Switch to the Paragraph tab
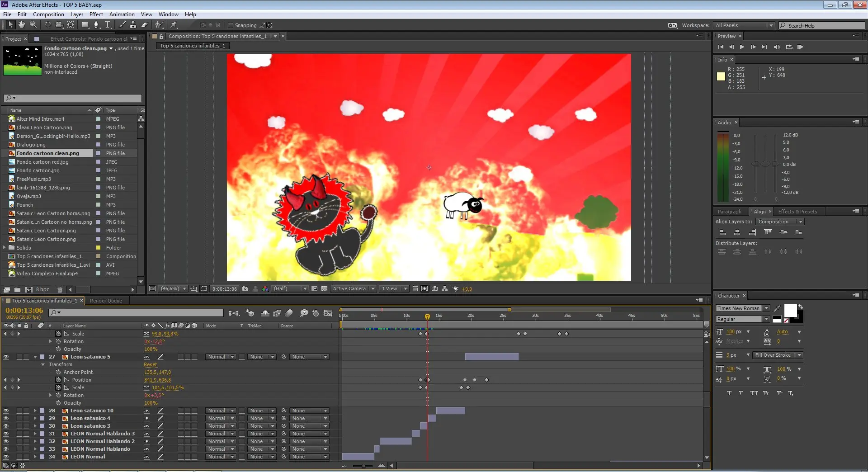This screenshot has height=472, width=868. pos(730,212)
